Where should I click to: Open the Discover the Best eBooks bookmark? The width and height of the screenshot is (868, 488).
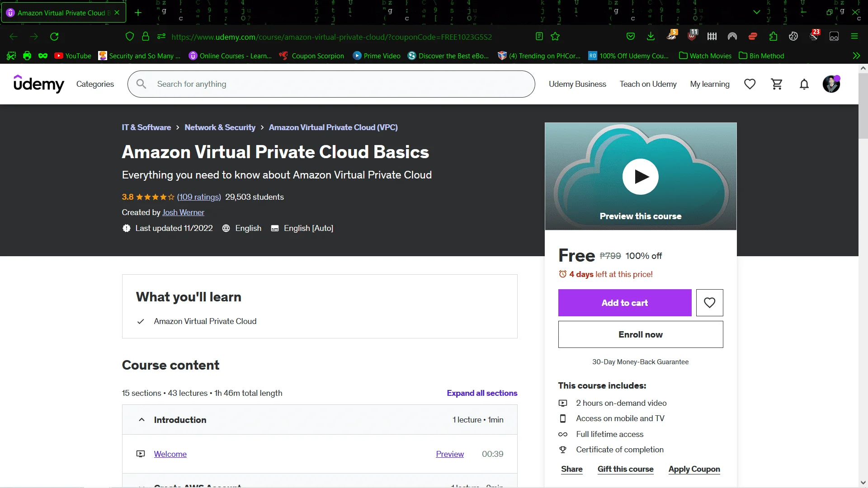click(448, 56)
